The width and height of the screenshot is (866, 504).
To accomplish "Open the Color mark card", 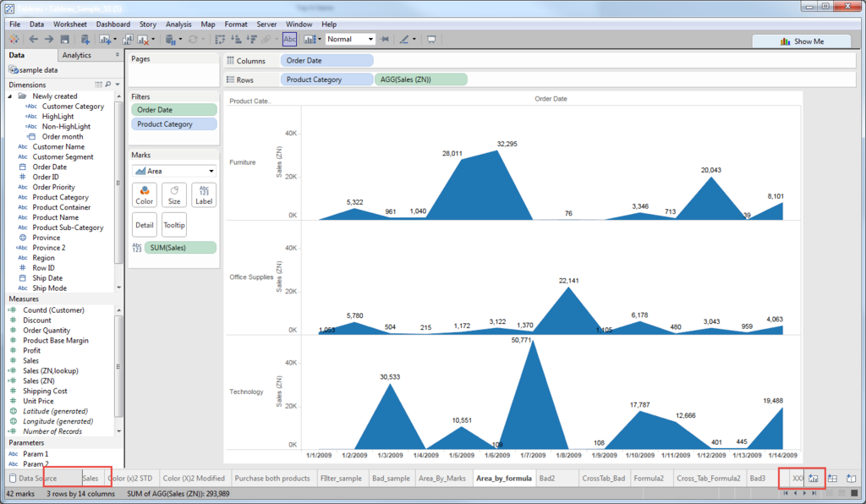I will tap(144, 194).
